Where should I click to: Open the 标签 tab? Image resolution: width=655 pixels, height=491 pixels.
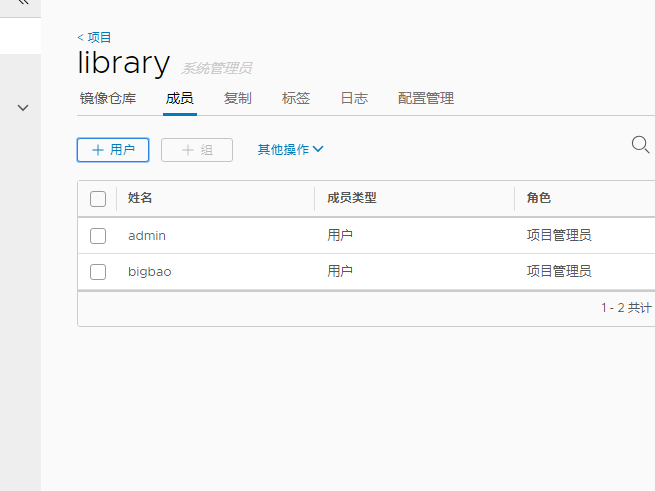coord(296,99)
